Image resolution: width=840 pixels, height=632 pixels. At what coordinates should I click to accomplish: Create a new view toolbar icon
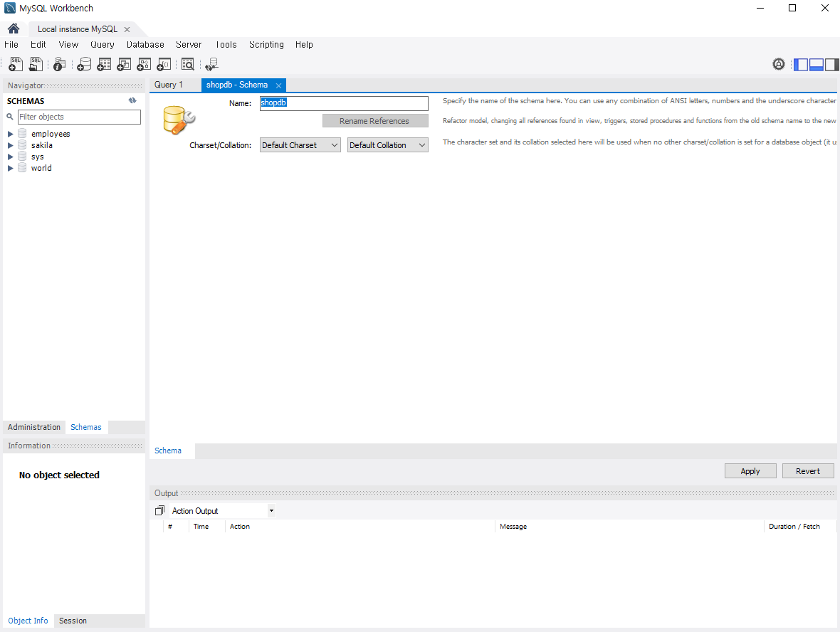[124, 64]
